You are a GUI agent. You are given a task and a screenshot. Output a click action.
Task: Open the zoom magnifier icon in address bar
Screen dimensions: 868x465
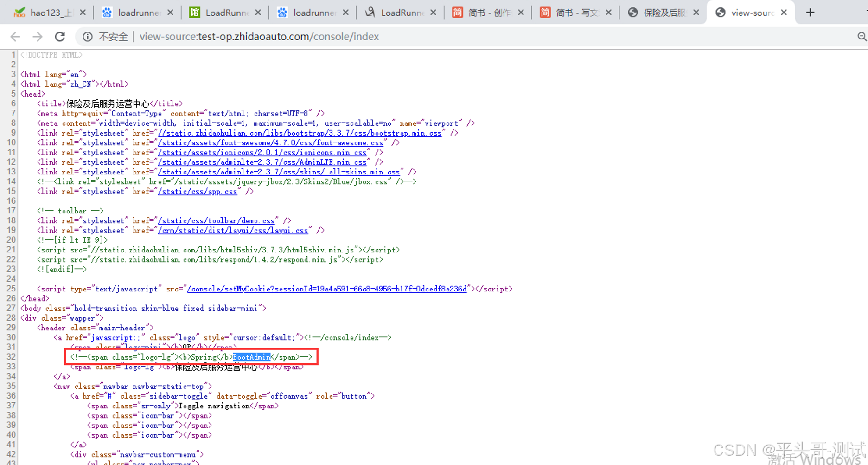[x=862, y=37]
